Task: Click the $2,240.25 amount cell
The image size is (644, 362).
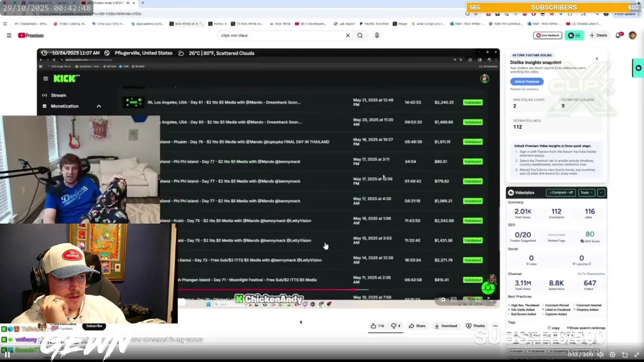Action: pos(444,102)
